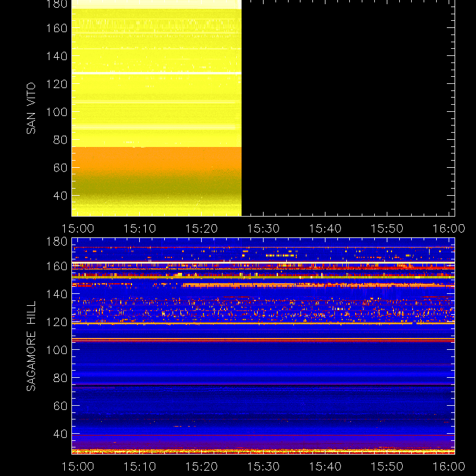Click the orange band in SAN VITO spectrogram
The image size is (476, 476).
[x=156, y=159]
